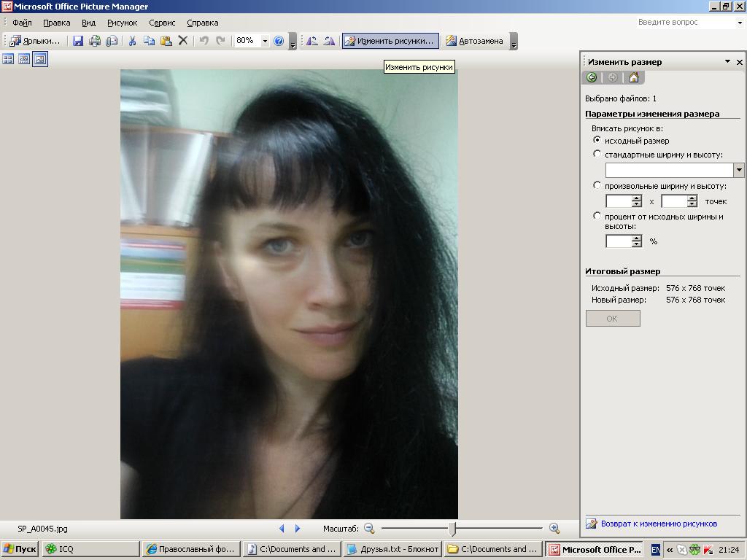The height and width of the screenshot is (560, 747).
Task: Open the Файл menu
Action: [x=22, y=23]
